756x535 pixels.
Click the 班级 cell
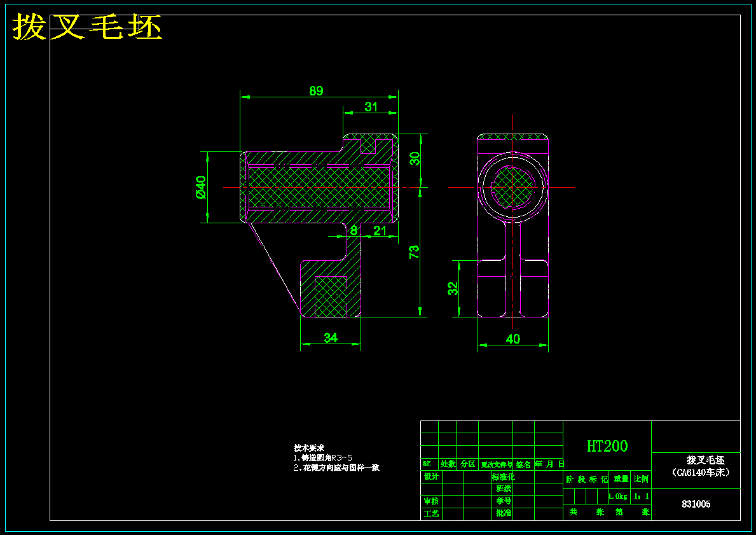[x=504, y=489]
